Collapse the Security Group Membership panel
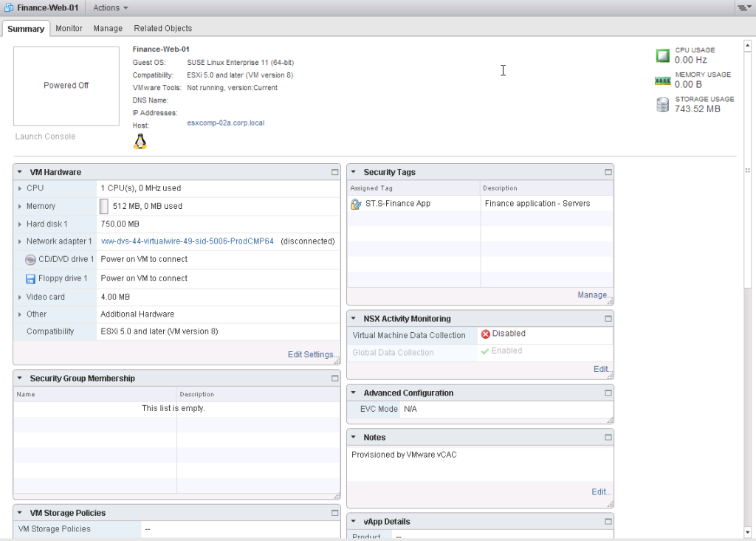Image resolution: width=756 pixels, height=541 pixels. tap(20, 379)
